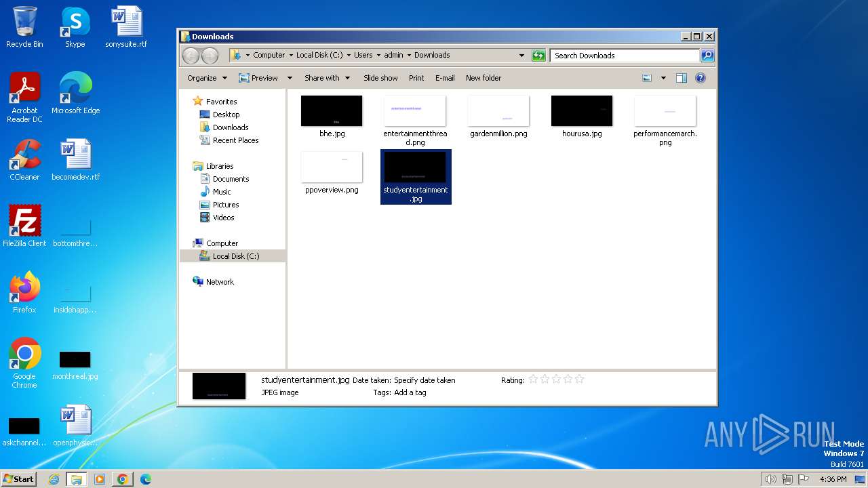The width and height of the screenshot is (868, 488).
Task: Open becomedev.rtf desktop file
Action: click(x=75, y=160)
